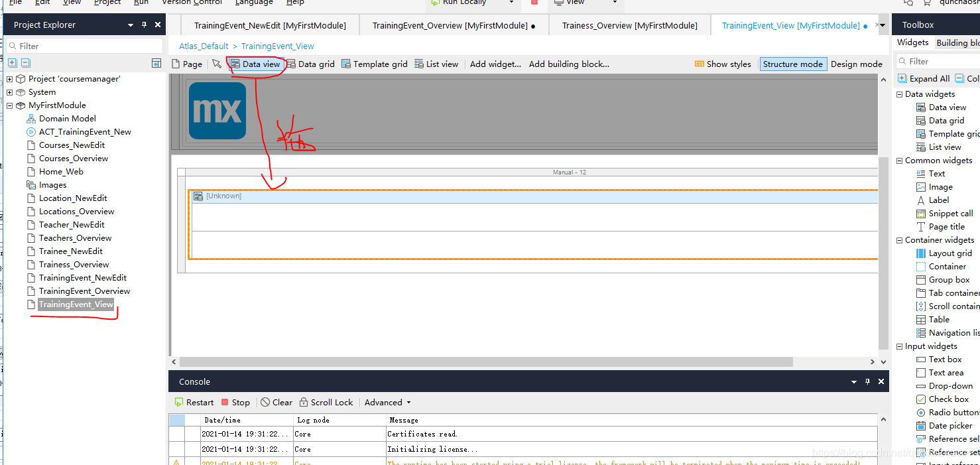This screenshot has width=980, height=465.
Task: Open the Building blocks toolbox tab
Action: (x=957, y=42)
